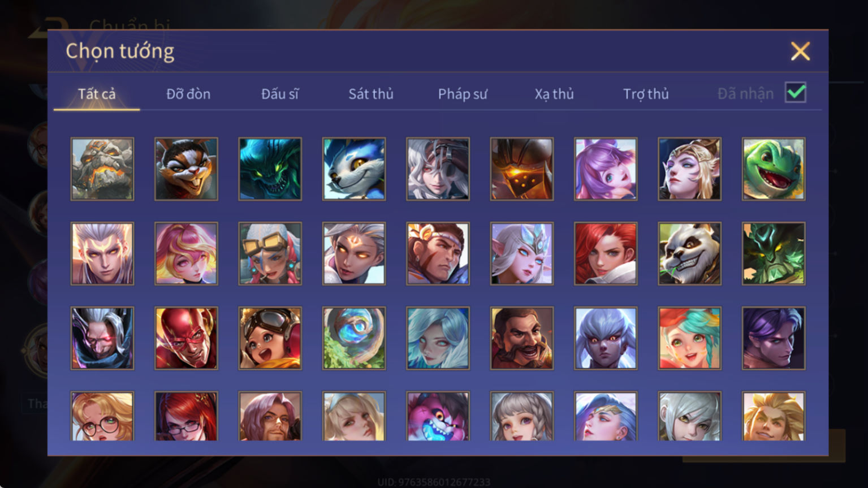This screenshot has width=868, height=488.
Task: Pick the panda hero portrait
Action: click(689, 253)
